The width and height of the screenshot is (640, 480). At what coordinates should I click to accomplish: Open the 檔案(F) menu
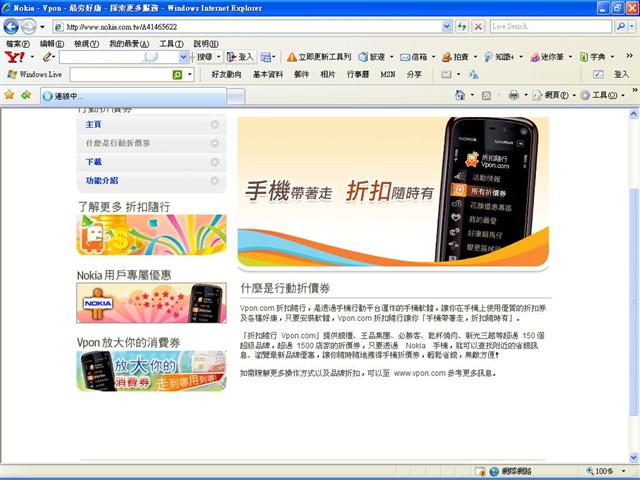pyautogui.click(x=18, y=44)
